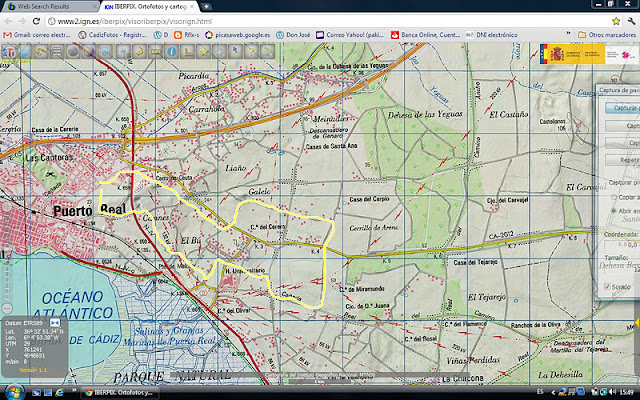Viewport: 640px width, 400px height.
Task: Select the 'Copiar a' radio option
Action: [x=613, y=197]
